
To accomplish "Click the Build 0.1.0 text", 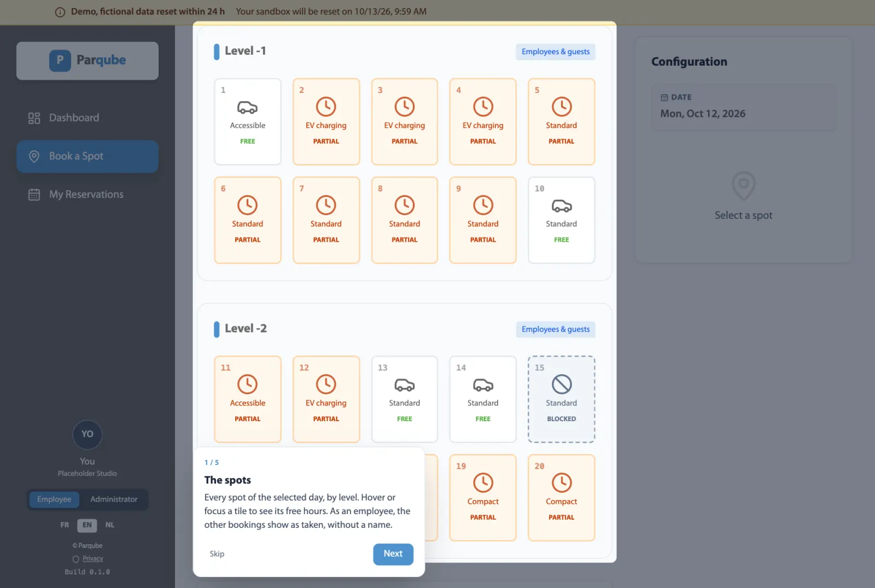I will [87, 572].
